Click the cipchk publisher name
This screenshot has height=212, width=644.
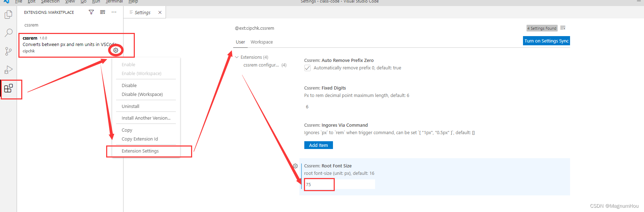(x=29, y=51)
